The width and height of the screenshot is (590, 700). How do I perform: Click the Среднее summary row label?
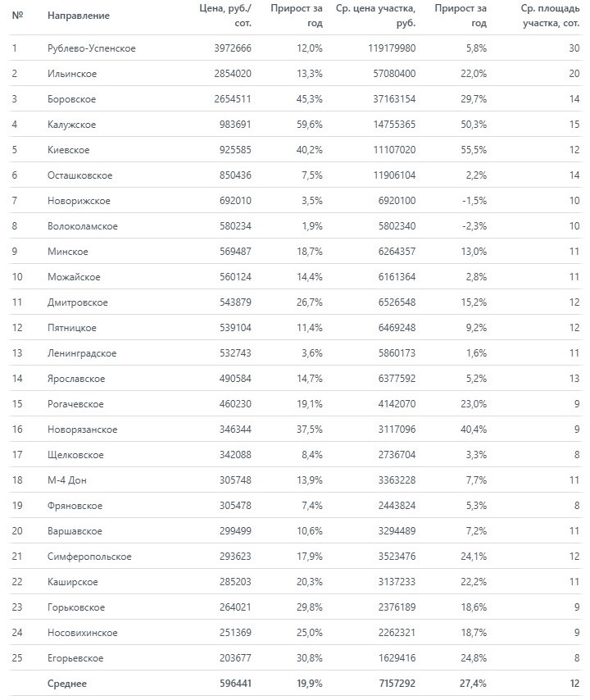pos(67,684)
